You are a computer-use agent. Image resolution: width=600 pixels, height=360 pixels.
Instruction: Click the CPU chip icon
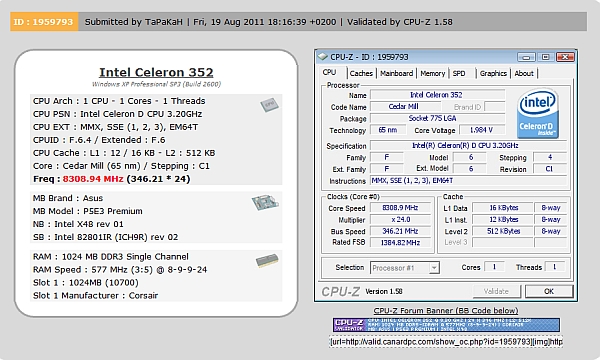269,104
